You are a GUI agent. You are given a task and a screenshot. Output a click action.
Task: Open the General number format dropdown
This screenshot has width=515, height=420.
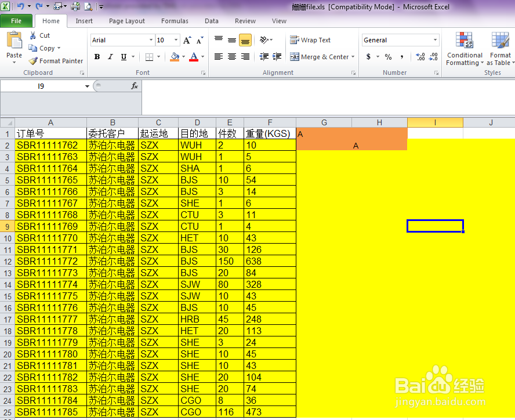[435, 40]
